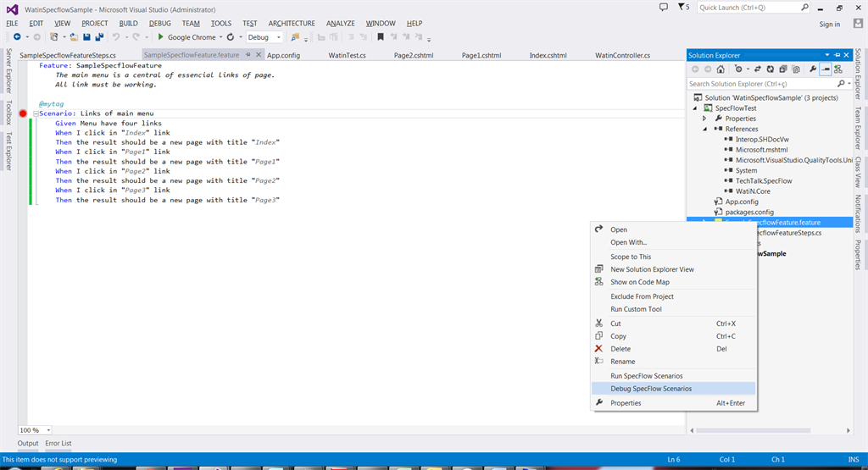The height and width of the screenshot is (470, 868).
Task: Click Solution Explorer Properties wrench icon
Action: (x=813, y=69)
